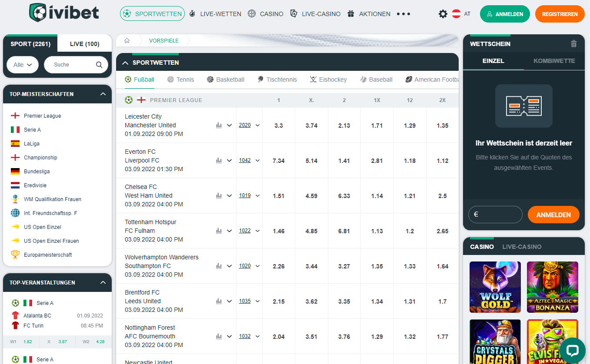590x364 pixels.
Task: Click the Suche search field
Action: coord(72,64)
